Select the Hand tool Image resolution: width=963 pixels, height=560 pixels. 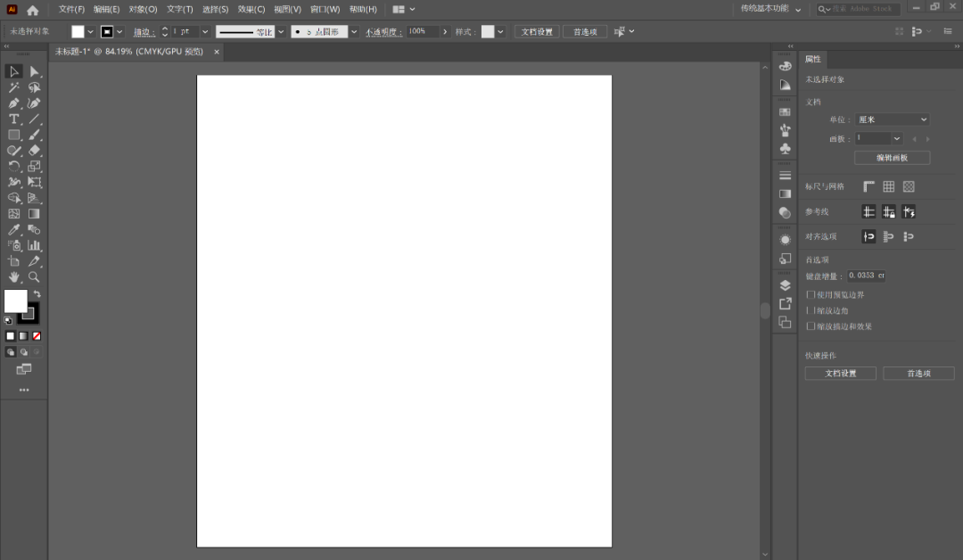(14, 277)
